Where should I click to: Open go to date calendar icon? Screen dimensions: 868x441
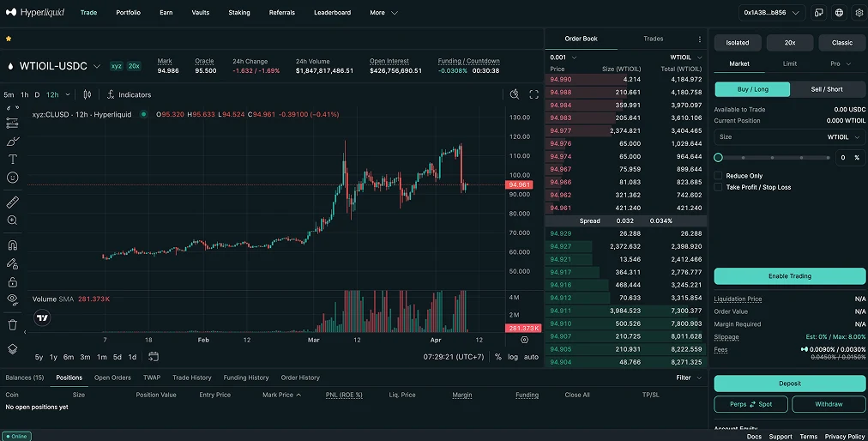pyautogui.click(x=154, y=357)
